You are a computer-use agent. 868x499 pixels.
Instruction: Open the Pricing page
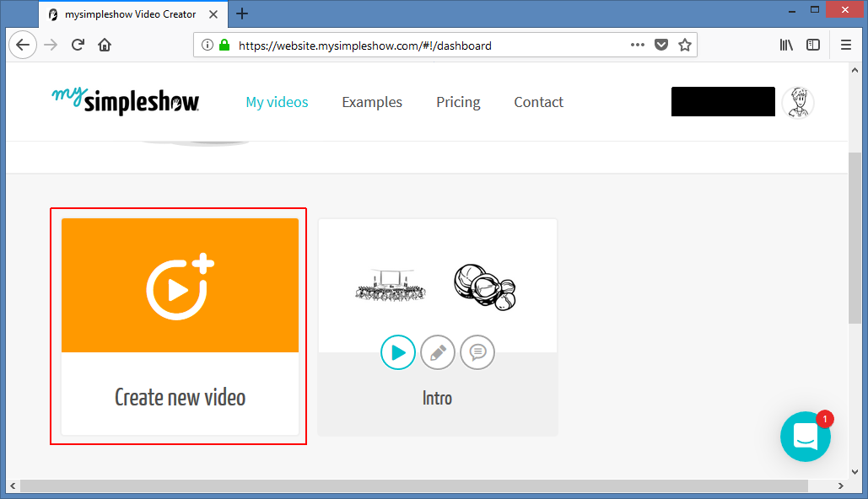tap(458, 102)
